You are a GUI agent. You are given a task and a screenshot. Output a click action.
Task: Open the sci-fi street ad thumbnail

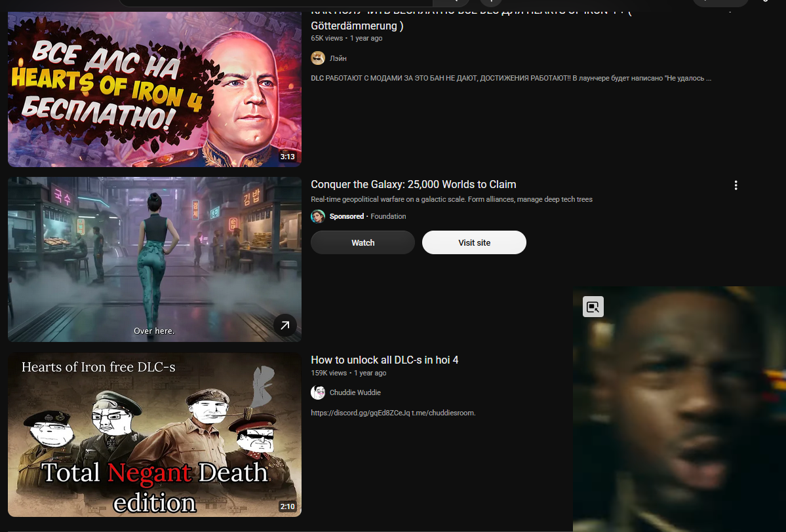(x=155, y=259)
